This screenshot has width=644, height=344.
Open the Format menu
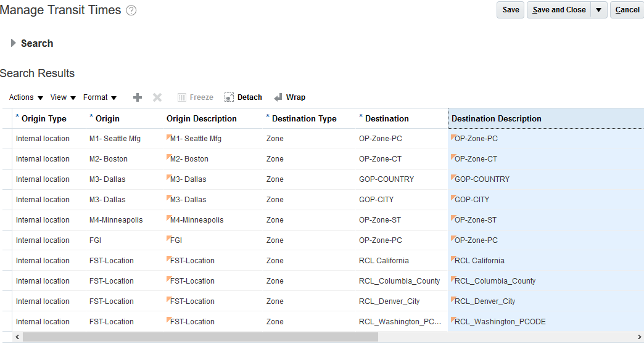(100, 97)
